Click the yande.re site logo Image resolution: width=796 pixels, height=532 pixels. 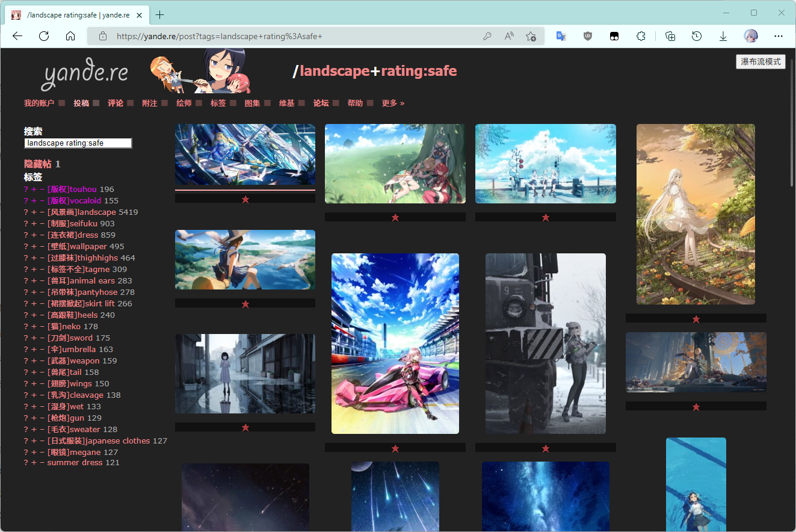pos(85,74)
